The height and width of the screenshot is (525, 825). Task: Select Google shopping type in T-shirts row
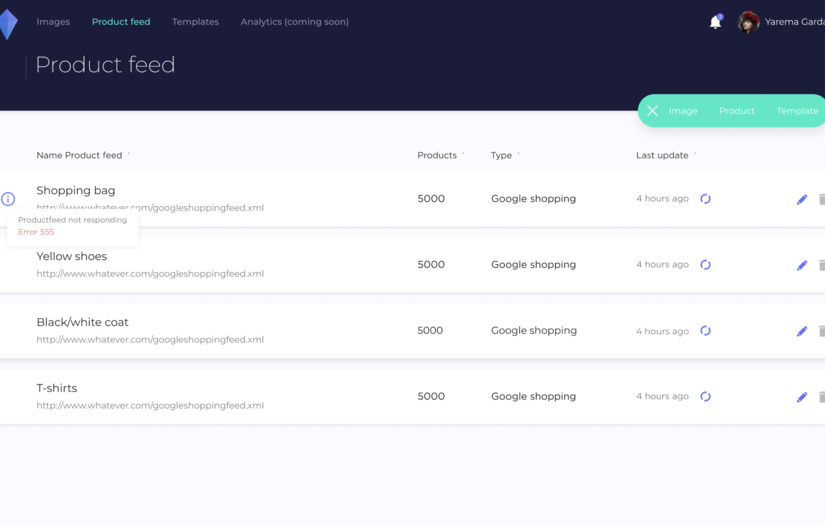(x=534, y=397)
